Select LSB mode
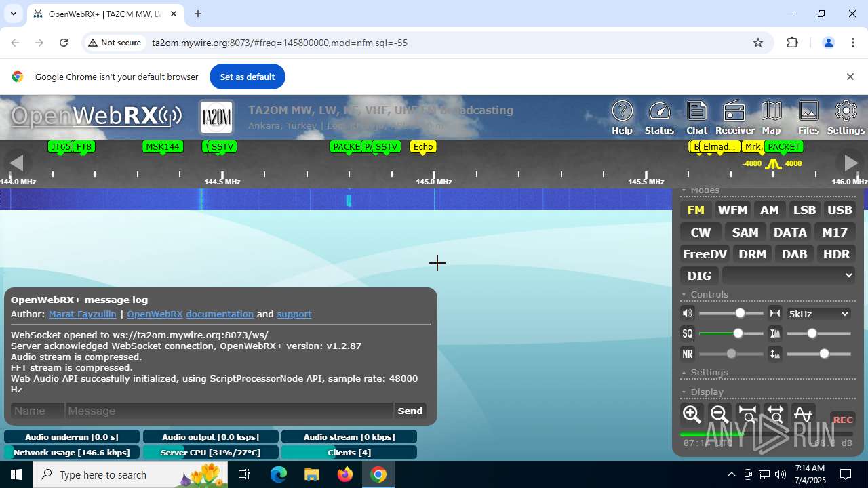Screen dimensions: 868x488 click(804, 210)
